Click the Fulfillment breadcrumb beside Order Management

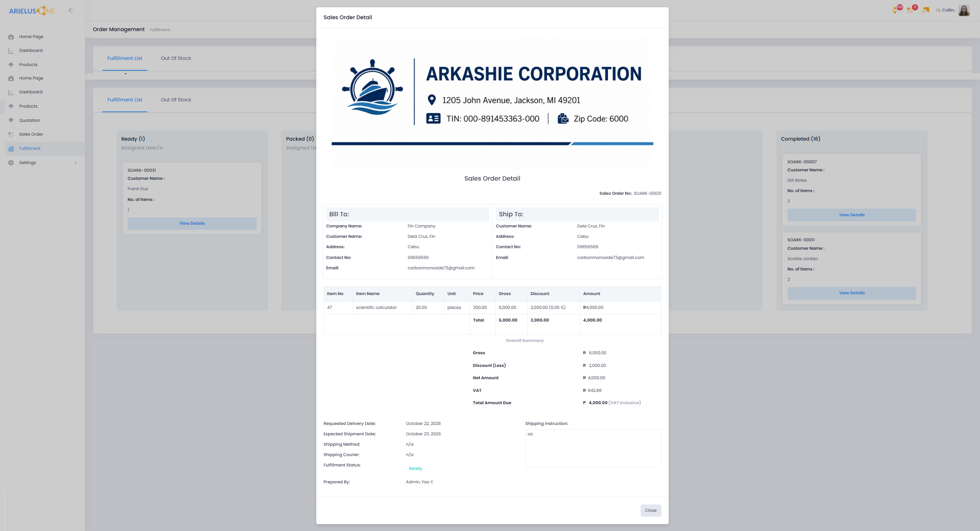pyautogui.click(x=160, y=30)
